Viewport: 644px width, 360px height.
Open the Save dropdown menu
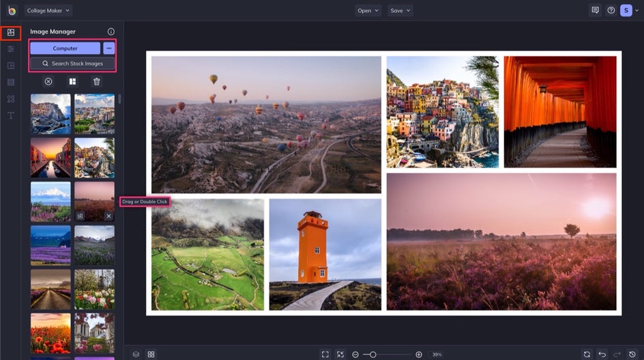[400, 10]
